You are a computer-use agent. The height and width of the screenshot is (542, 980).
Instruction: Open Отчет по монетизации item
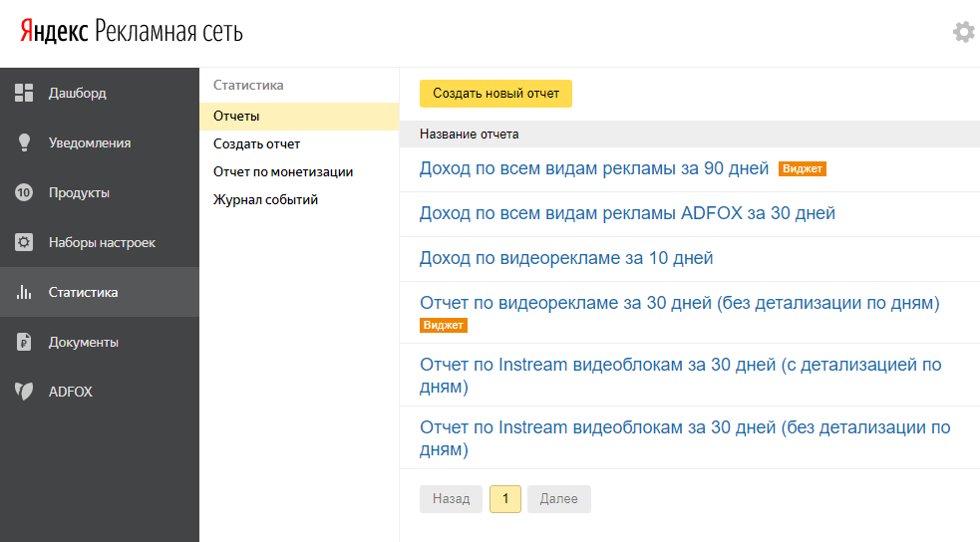coord(283,171)
